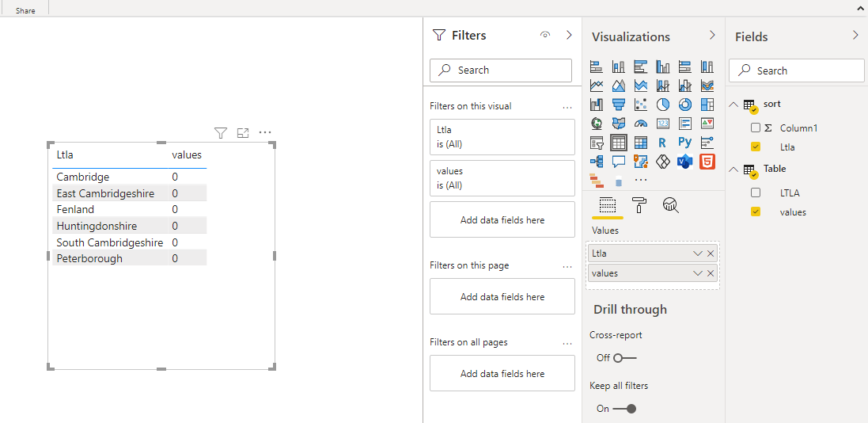The image size is (868, 423).
Task: Select the globe map visualization
Action: pyautogui.click(x=596, y=123)
